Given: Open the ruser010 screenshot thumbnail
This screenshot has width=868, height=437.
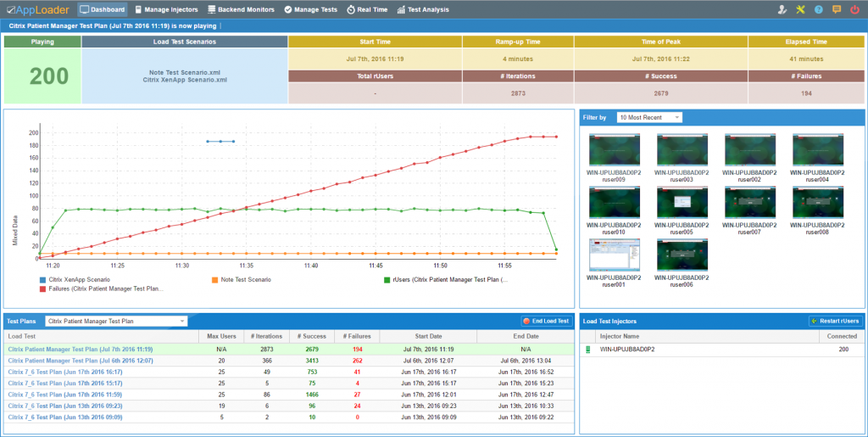Looking at the screenshot, I should tap(615, 202).
